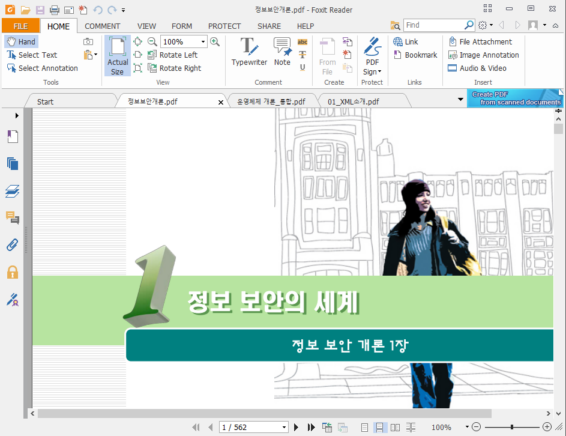Open the layers panel in sidebar
The height and width of the screenshot is (436, 566).
tap(12, 191)
